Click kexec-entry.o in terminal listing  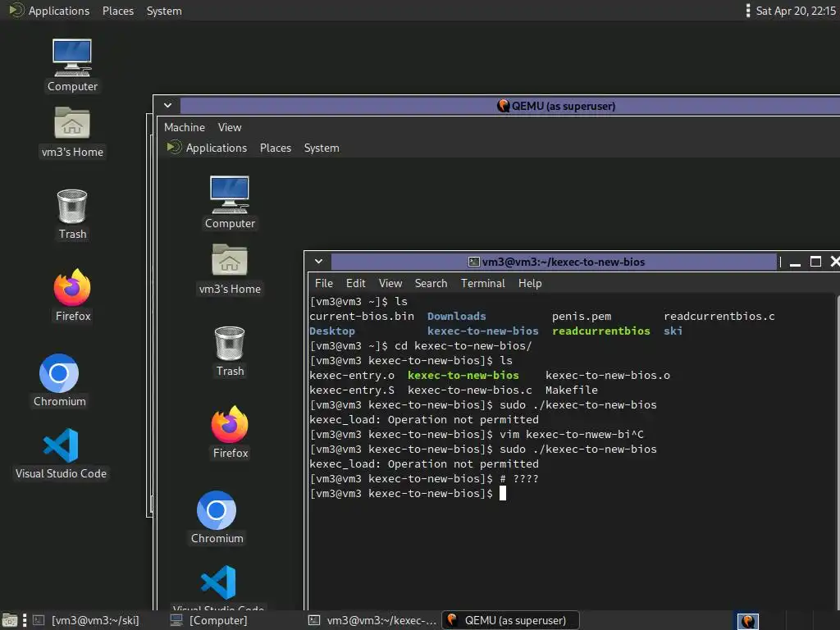352,376
